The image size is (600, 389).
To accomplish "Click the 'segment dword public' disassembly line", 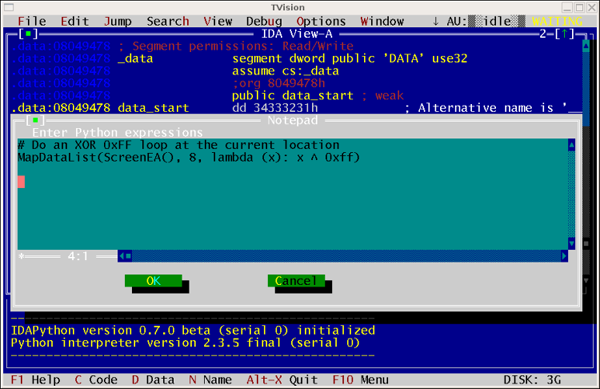I will click(239, 59).
